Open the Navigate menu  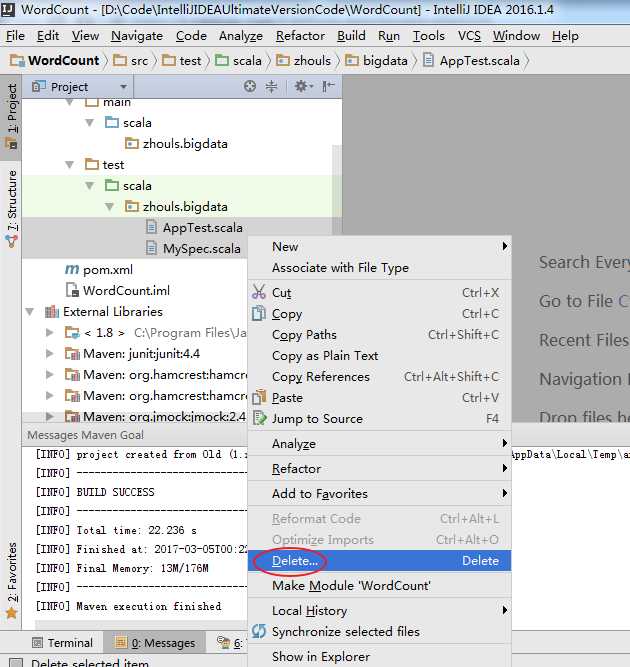coord(137,36)
